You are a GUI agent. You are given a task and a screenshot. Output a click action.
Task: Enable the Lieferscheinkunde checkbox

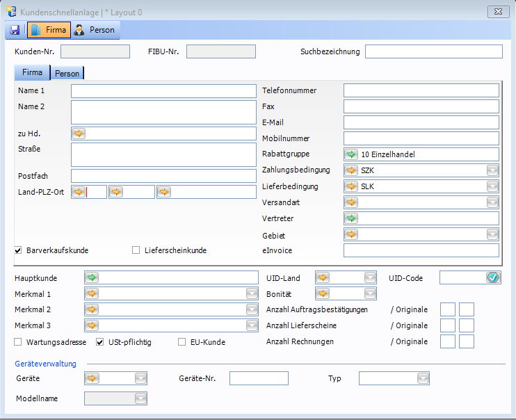(136, 250)
